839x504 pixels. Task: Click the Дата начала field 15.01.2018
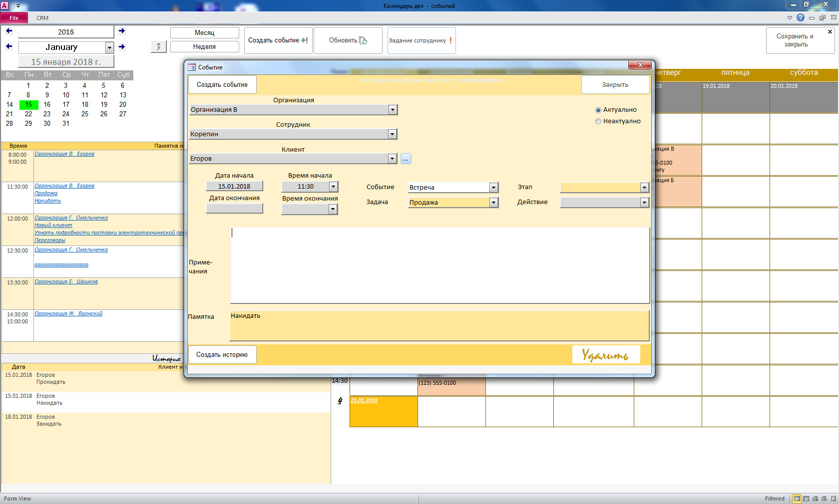pyautogui.click(x=234, y=187)
